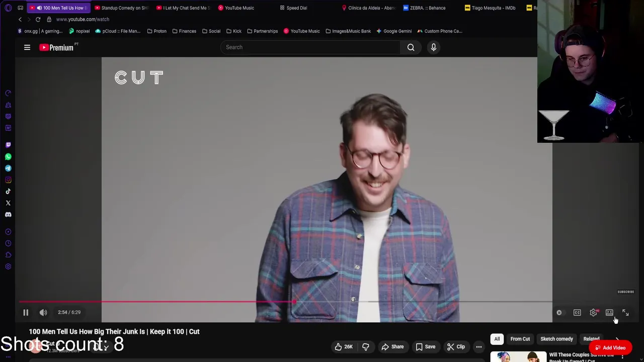Open Google Gemini bookmark
Viewport: 644px width, 362px height.
pyautogui.click(x=394, y=31)
